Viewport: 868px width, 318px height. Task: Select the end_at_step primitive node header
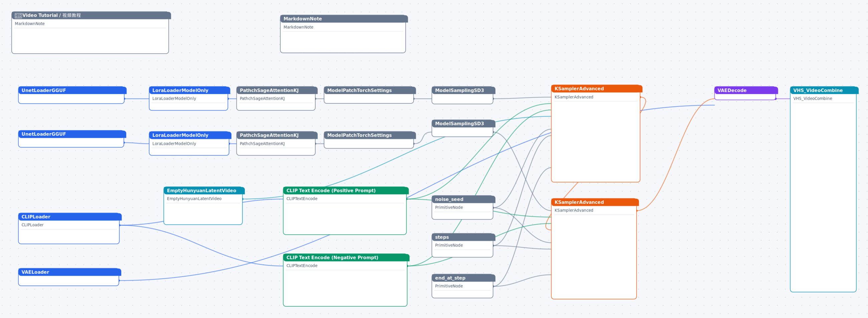(463, 278)
